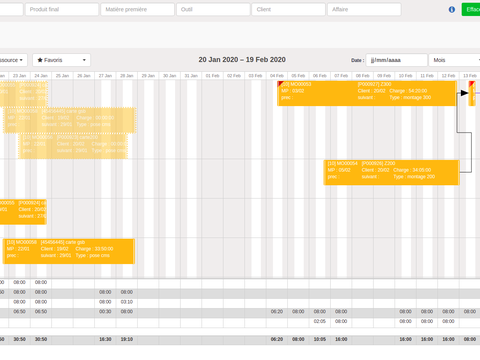Image resolution: width=480 pixels, height=360 pixels.
Task: Click the jj/mm/aaaa date input
Action: tap(397, 60)
